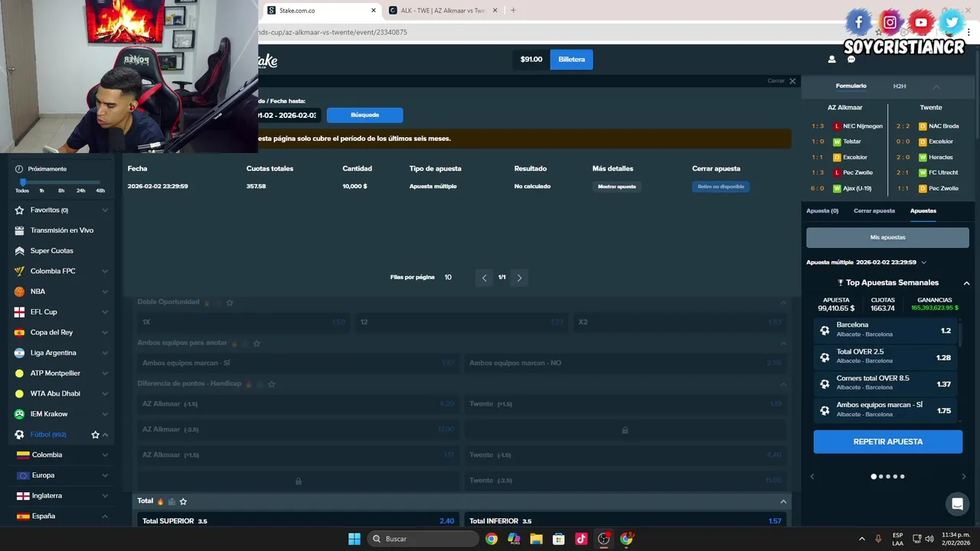Click the Windows taskbar Buscar field

tap(423, 539)
